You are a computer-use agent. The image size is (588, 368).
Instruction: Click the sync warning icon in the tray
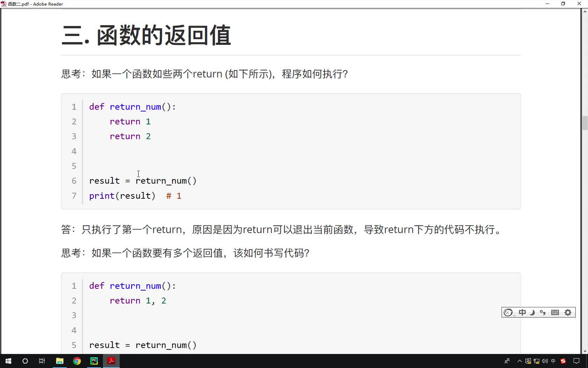tap(528, 361)
